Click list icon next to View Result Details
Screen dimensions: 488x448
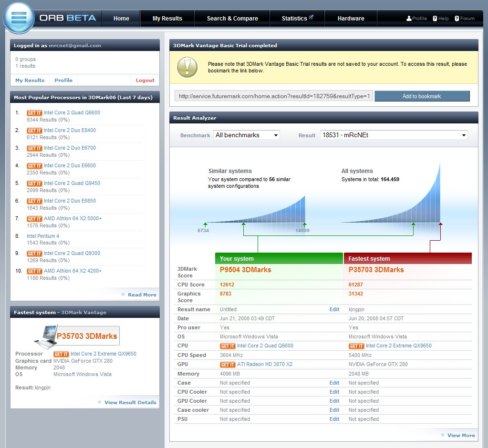point(100,402)
